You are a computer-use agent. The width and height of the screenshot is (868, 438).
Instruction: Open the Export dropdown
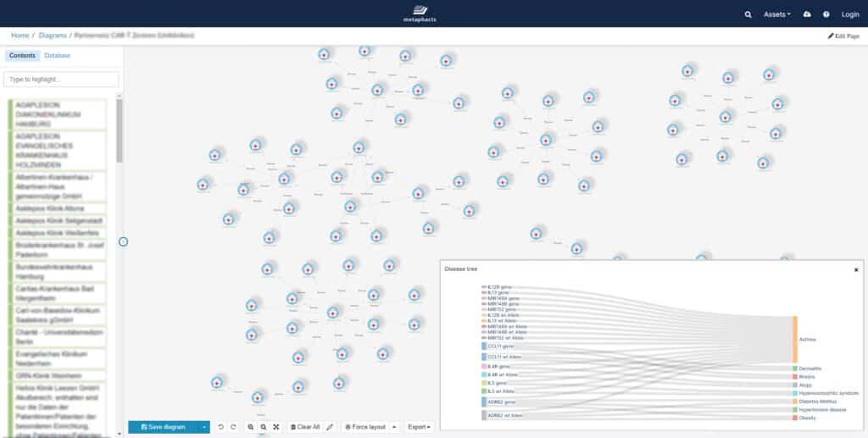pos(418,427)
